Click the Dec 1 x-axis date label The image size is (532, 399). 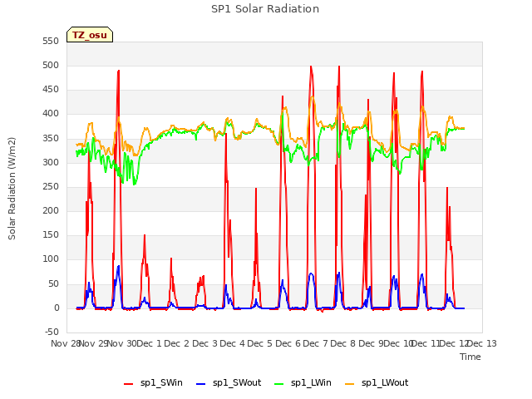[150, 343]
